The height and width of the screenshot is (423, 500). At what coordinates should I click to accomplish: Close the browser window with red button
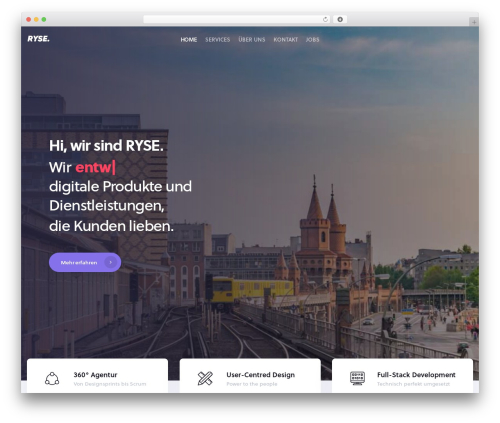point(29,19)
